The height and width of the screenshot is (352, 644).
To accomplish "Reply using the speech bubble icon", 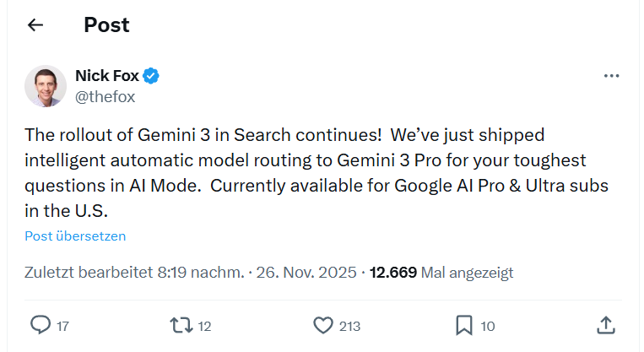I will (40, 325).
